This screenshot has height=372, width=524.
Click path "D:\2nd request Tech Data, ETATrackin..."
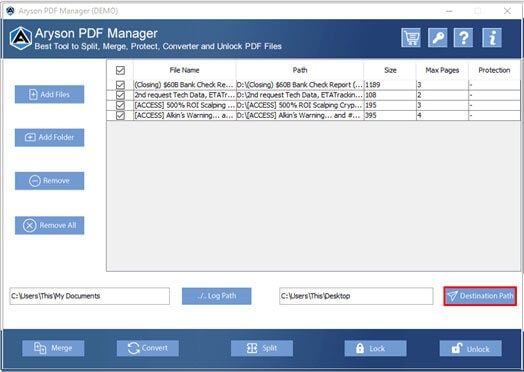pos(299,95)
